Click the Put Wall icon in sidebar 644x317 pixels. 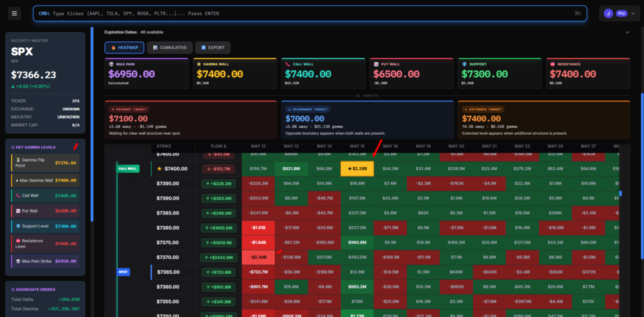pos(18,211)
